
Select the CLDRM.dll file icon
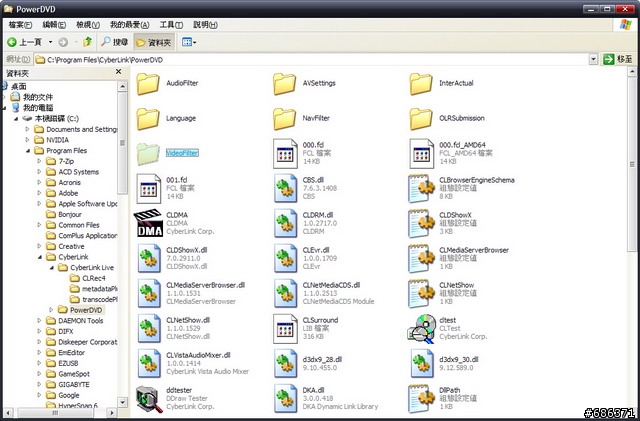(285, 223)
